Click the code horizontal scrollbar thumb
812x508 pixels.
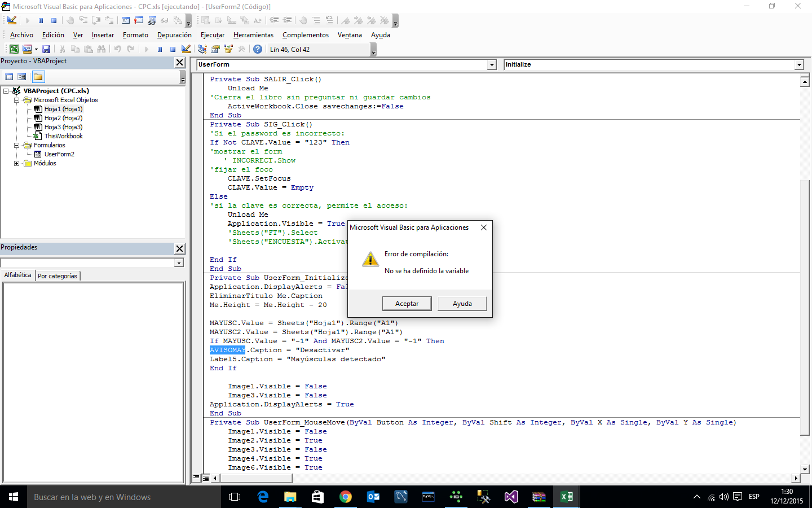(255, 478)
